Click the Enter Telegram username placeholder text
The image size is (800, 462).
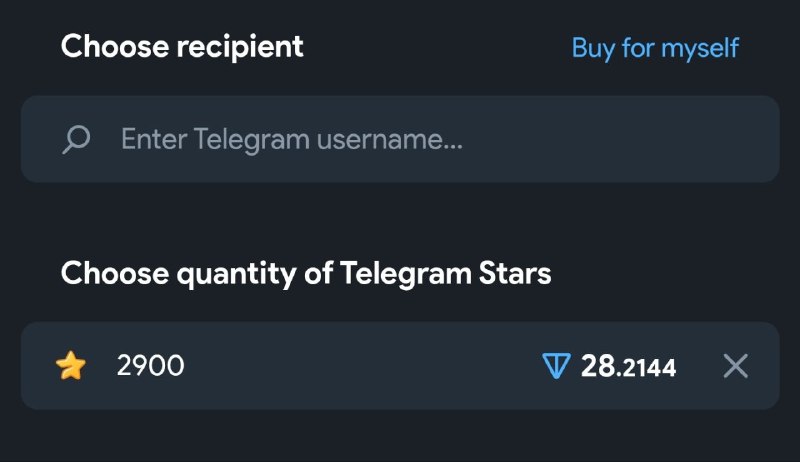click(x=292, y=139)
